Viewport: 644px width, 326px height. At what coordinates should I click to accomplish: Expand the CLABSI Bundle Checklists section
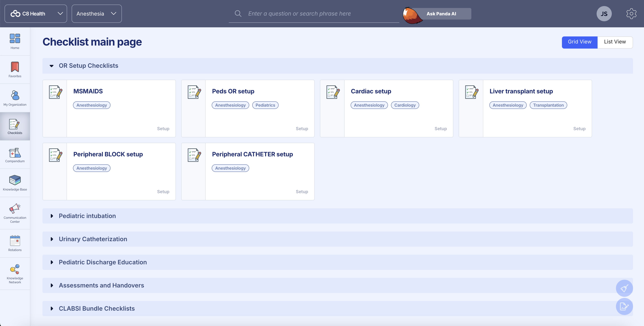pos(338,309)
